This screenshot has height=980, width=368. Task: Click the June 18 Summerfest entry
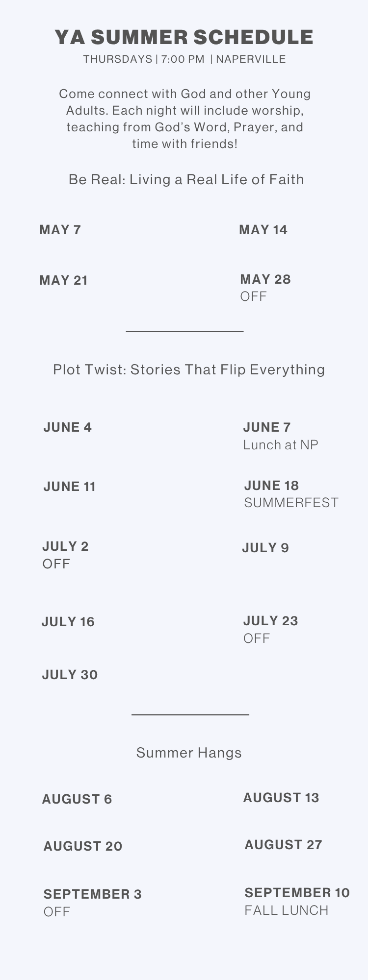click(x=291, y=494)
